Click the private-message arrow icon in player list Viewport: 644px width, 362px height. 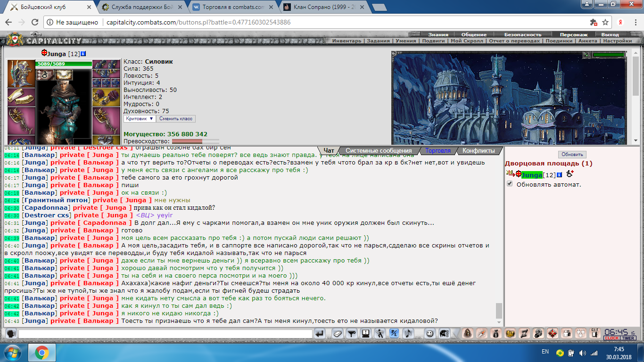510,174
